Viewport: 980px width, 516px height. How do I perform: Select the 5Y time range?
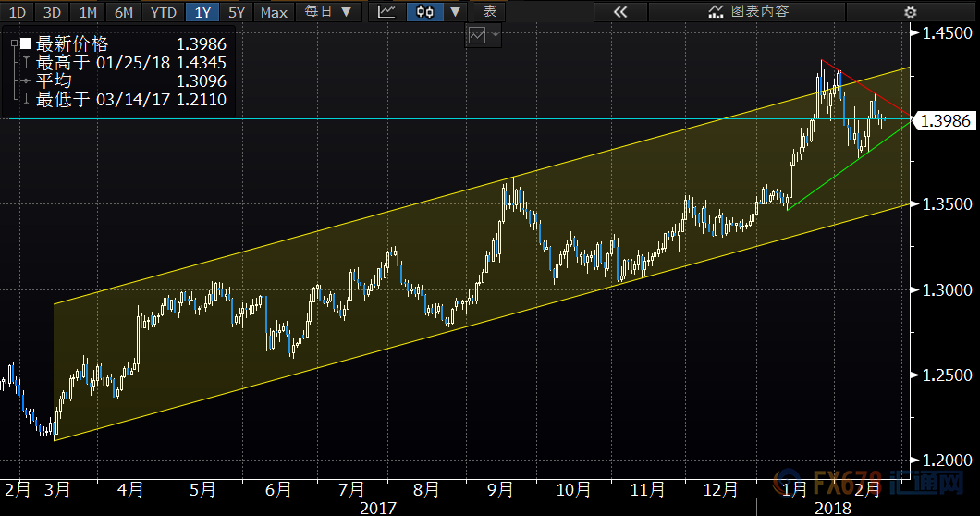237,12
